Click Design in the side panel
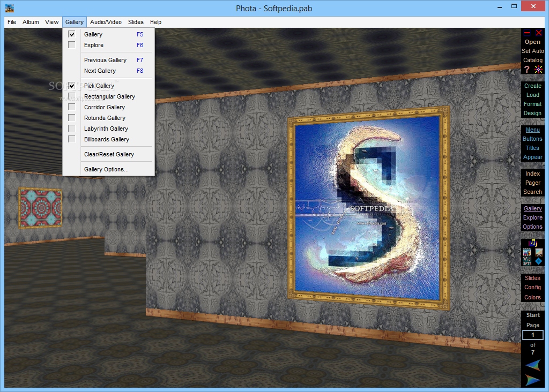This screenshot has width=549, height=392. [532, 113]
